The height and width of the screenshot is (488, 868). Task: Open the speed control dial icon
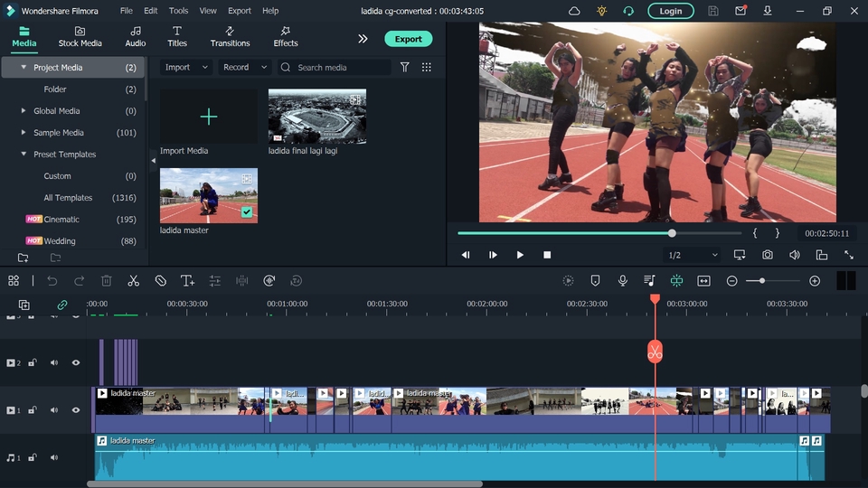[x=269, y=281]
